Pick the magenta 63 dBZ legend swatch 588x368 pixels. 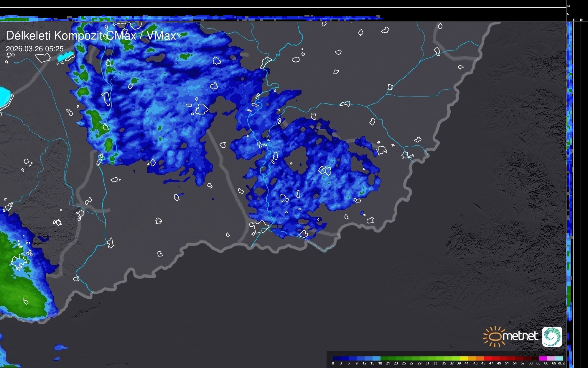(542, 358)
